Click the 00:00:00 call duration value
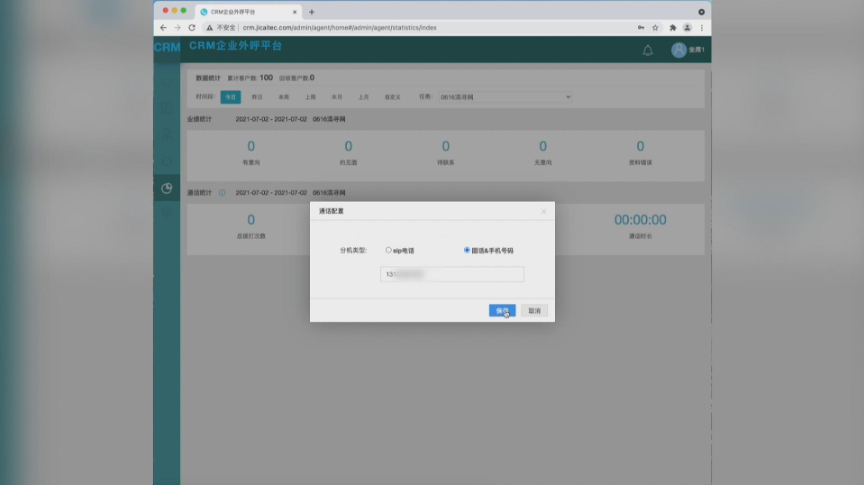 pos(640,220)
